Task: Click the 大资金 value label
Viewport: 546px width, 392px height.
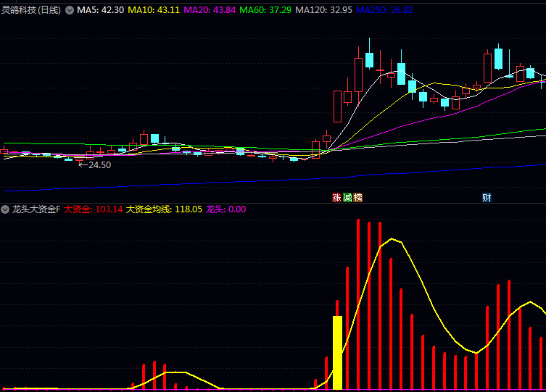Action: [93, 209]
